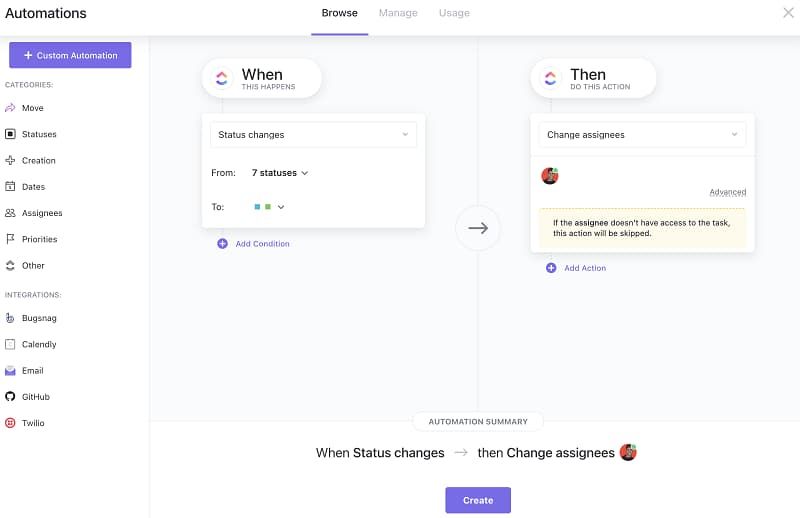Click the Bugsnag integration icon
This screenshot has height=518, width=800.
point(10,318)
